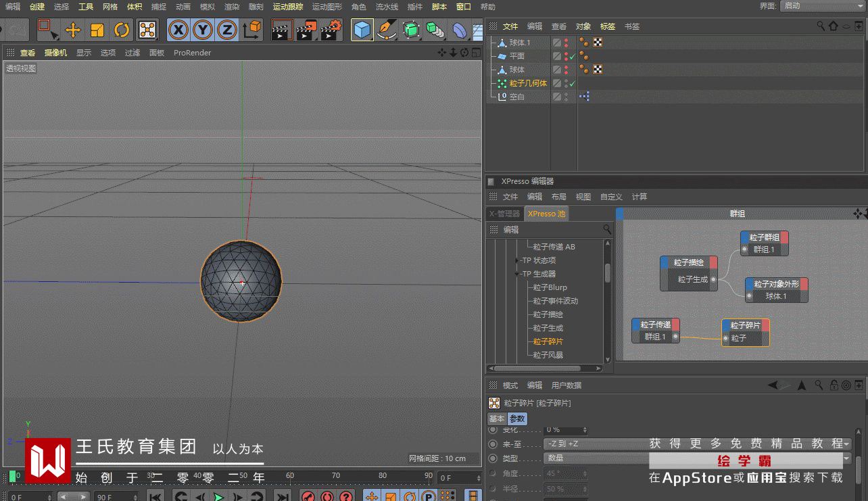868x501 pixels.
Task: Render the active view clapperboard
Action: (281, 30)
